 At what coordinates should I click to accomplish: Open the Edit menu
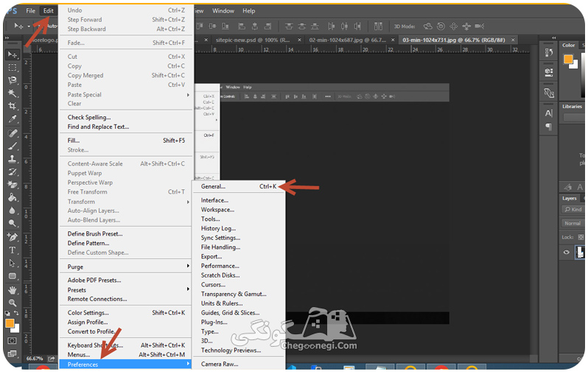[49, 11]
